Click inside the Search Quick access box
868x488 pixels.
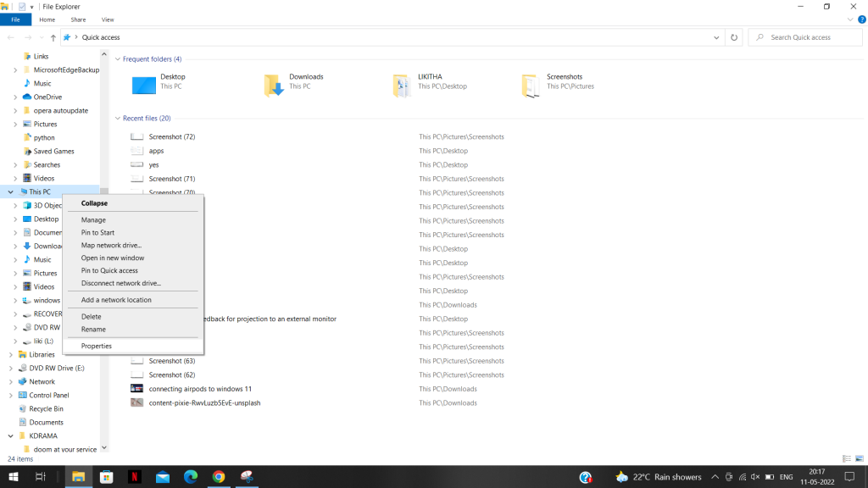coord(804,36)
